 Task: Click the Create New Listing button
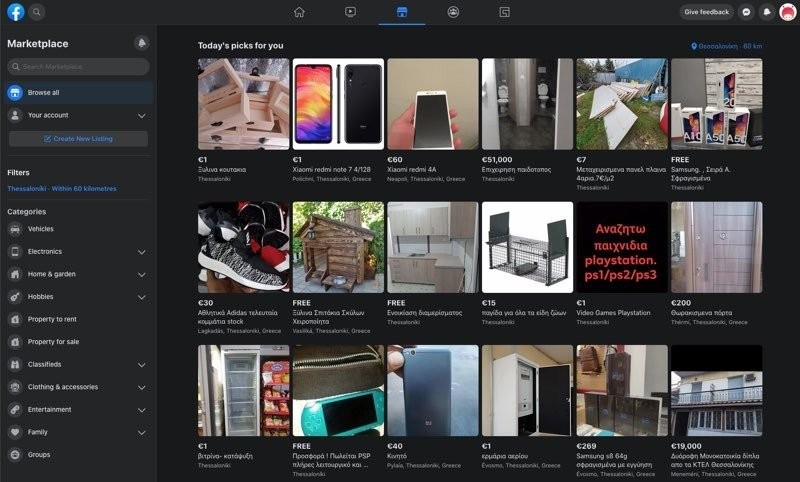[79, 139]
